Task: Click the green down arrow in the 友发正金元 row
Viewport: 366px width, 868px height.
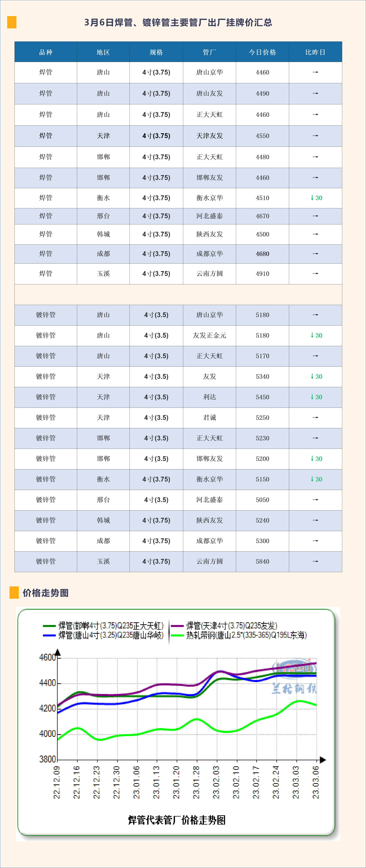Action: click(312, 335)
